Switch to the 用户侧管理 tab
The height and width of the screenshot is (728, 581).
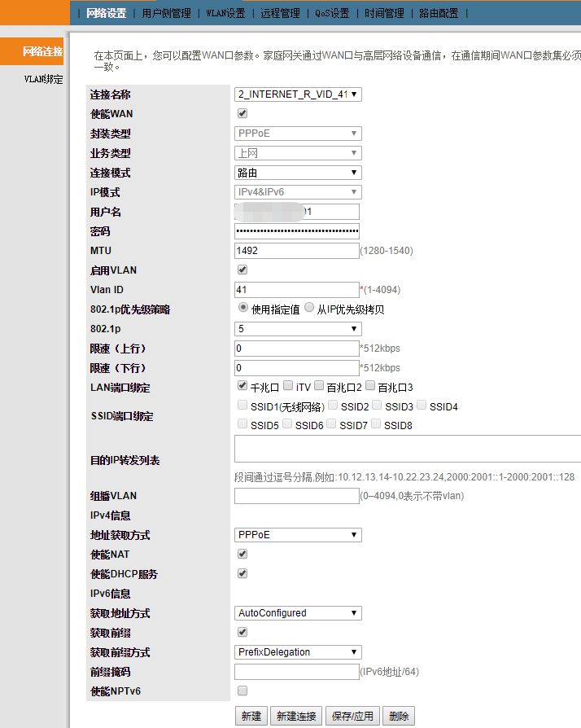(166, 13)
